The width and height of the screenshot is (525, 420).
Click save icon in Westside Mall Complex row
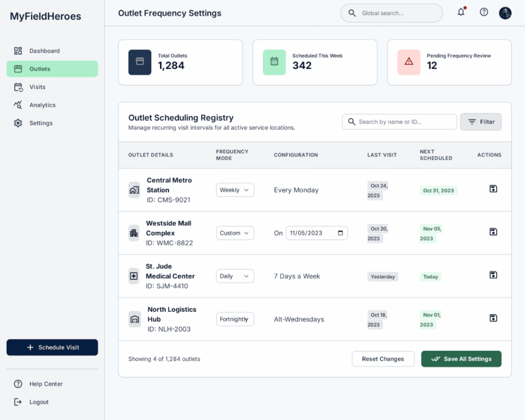[x=493, y=232]
